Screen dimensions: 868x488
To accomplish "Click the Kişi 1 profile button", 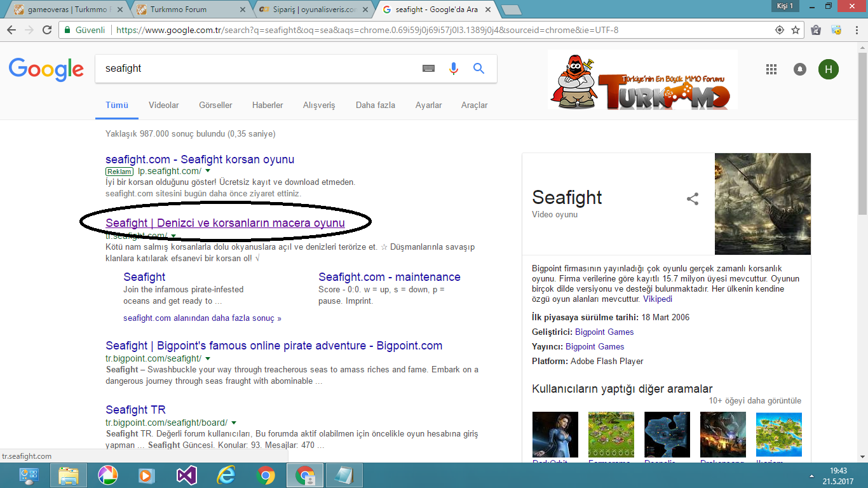I will [x=785, y=6].
